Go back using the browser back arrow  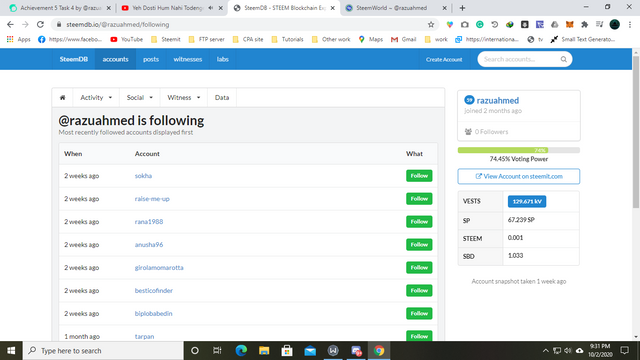10,24
